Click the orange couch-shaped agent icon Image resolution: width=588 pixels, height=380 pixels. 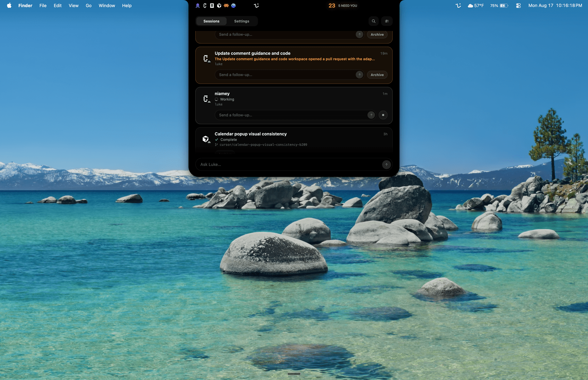[x=226, y=5]
